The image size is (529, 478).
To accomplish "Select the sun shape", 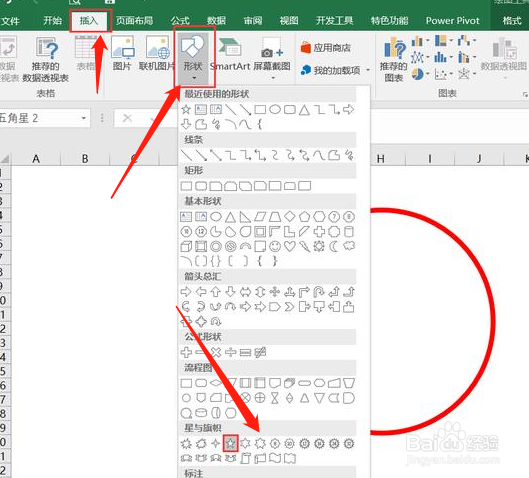I will click(x=319, y=246).
